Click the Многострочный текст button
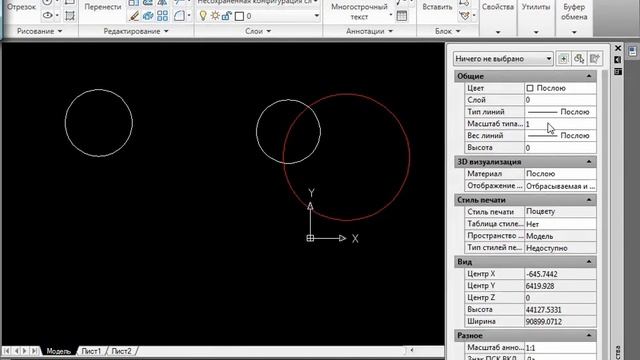640x360 pixels. (359, 12)
